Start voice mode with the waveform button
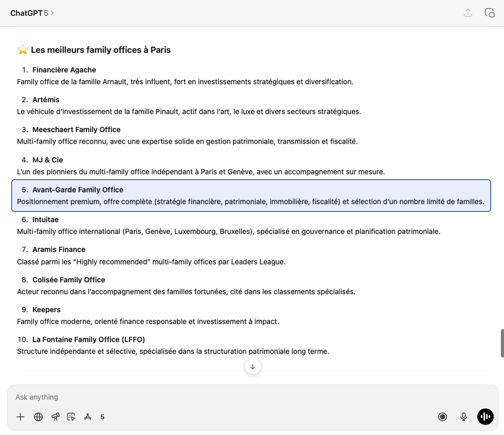 (x=485, y=417)
